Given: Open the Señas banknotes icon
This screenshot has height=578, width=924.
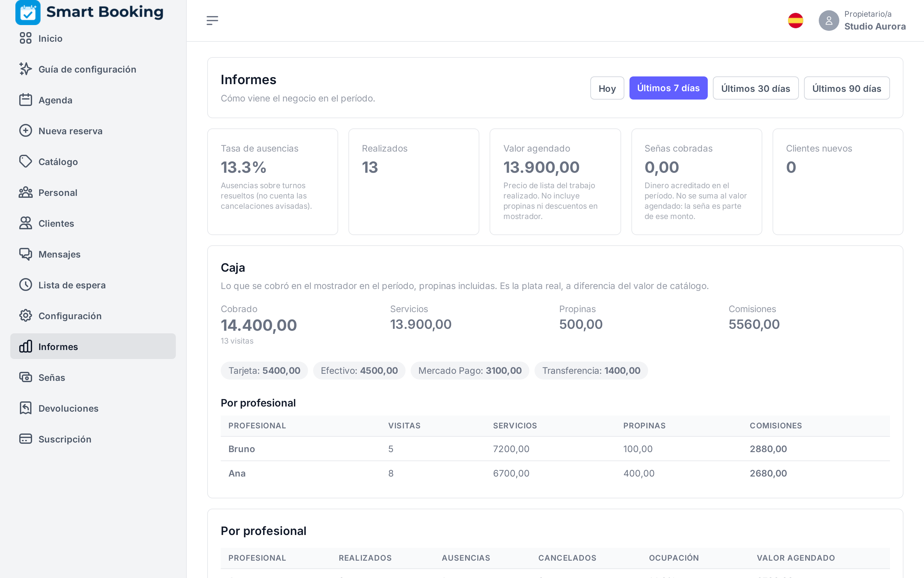Looking at the screenshot, I should pyautogui.click(x=26, y=377).
